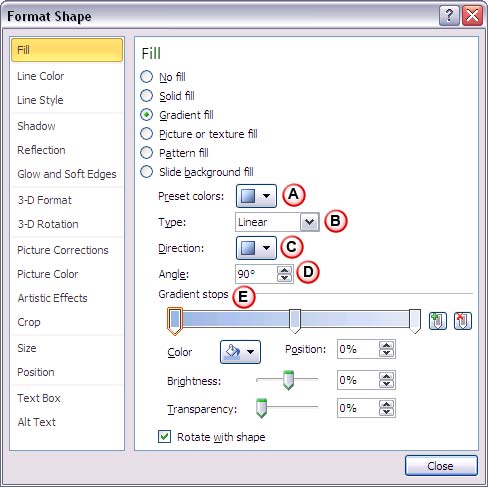Image resolution: width=488 pixels, height=487 pixels.
Task: Increase Angle with up spinner
Action: coord(284,270)
